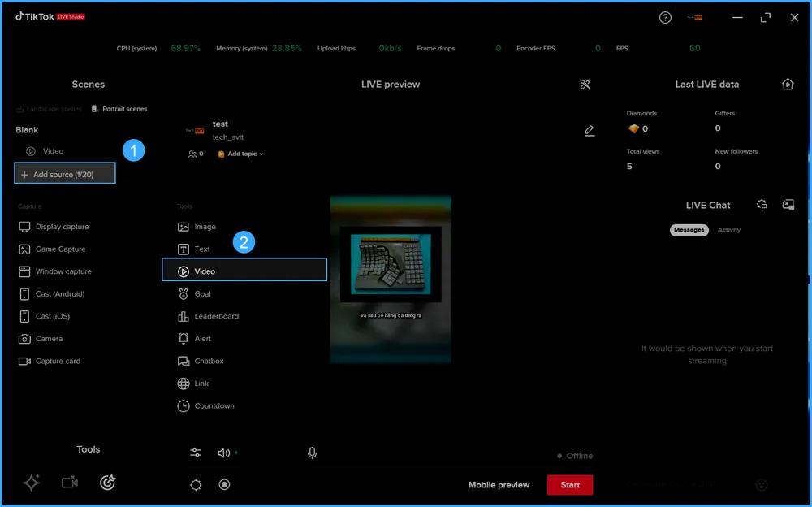
Task: Select Display capture source
Action: pyautogui.click(x=62, y=227)
